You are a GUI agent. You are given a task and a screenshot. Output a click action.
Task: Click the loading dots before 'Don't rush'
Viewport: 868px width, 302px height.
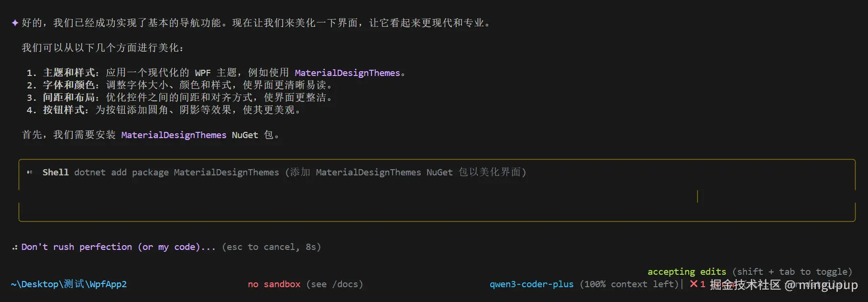click(x=15, y=248)
